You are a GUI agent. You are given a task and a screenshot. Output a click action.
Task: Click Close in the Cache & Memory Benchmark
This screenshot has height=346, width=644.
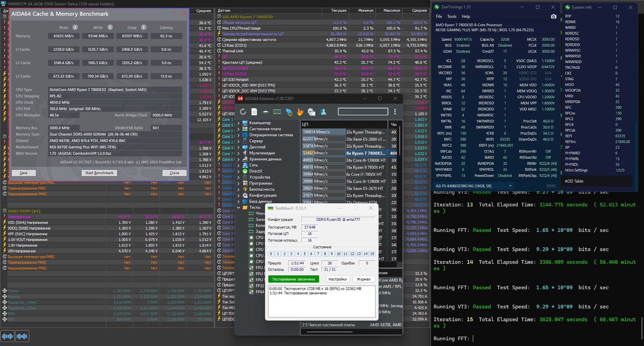(174, 173)
